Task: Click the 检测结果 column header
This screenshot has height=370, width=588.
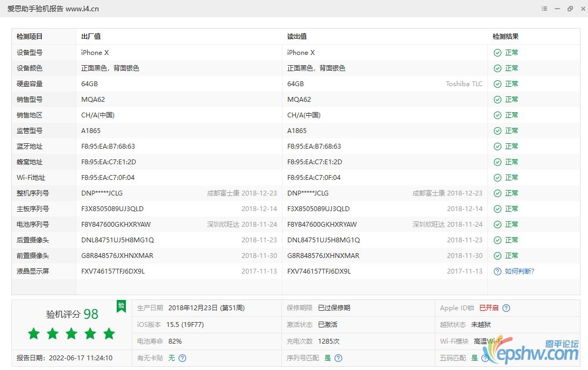Action: tap(506, 37)
